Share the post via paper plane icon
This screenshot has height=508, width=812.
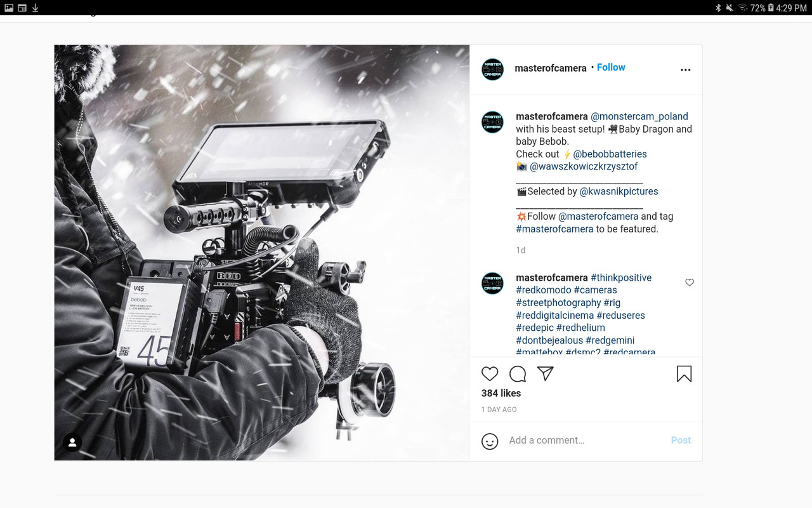(546, 373)
